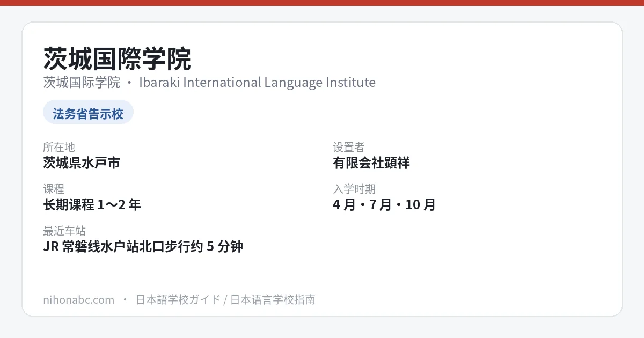Select the 有限会社顕祥 operator name

[x=371, y=163]
